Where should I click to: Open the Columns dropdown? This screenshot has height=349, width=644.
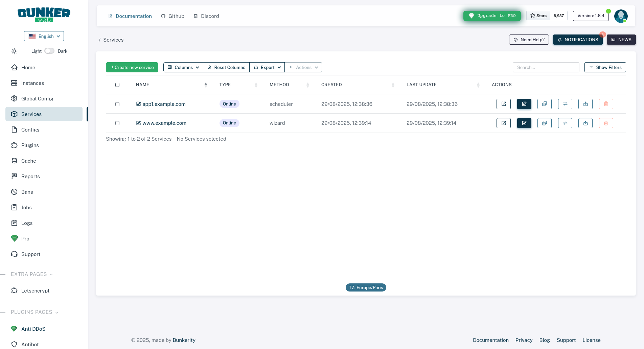[183, 67]
